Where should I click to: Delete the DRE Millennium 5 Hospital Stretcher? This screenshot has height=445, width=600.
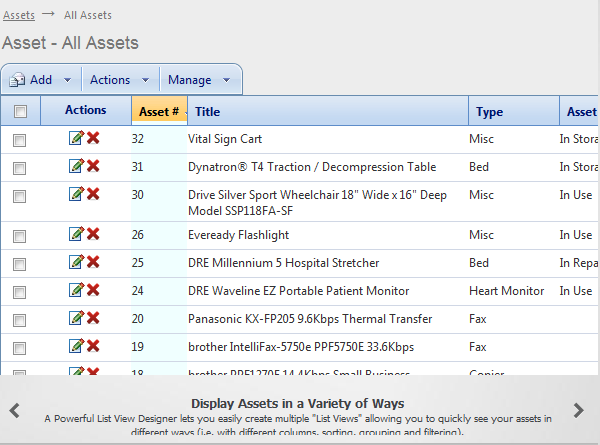coord(93,262)
